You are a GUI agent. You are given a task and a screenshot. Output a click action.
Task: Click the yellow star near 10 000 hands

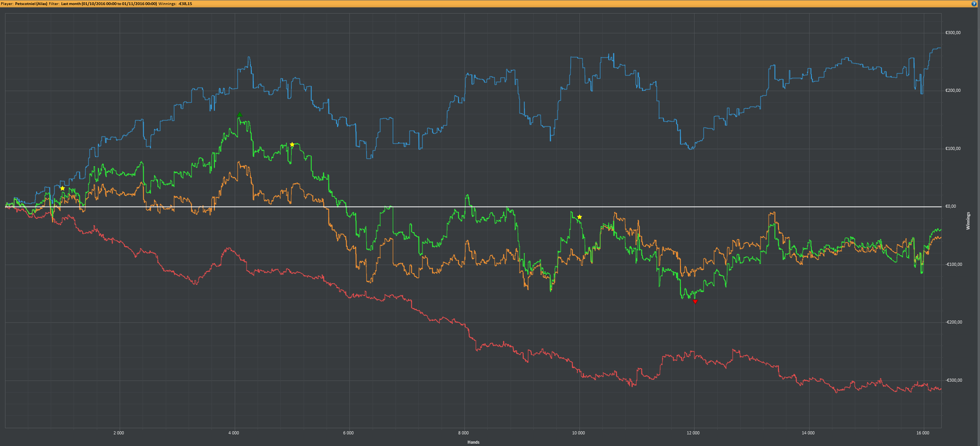tap(579, 217)
